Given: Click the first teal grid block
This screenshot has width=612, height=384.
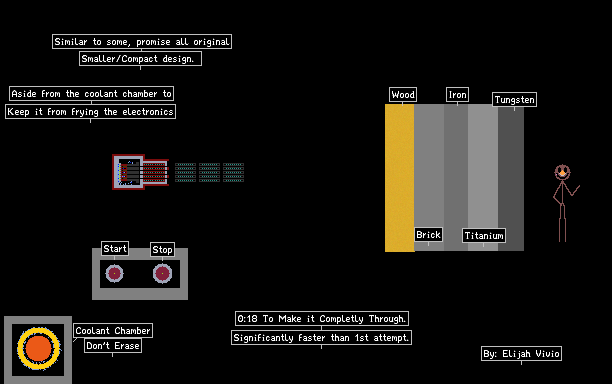Looking at the screenshot, I should 185,172.
